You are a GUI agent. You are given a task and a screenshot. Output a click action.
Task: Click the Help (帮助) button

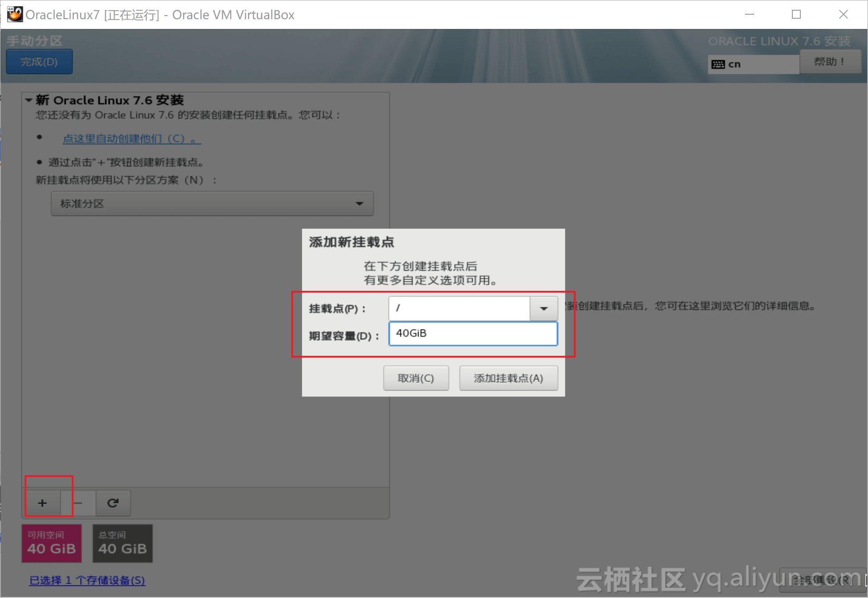830,62
